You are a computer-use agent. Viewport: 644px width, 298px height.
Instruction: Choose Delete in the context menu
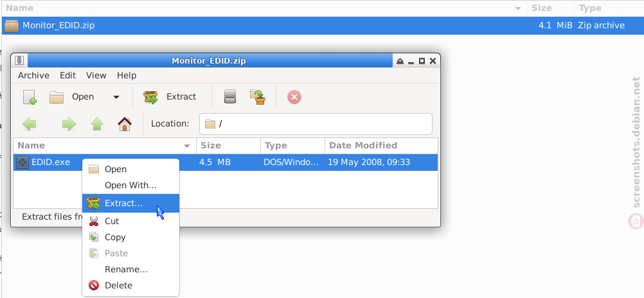click(x=130, y=285)
